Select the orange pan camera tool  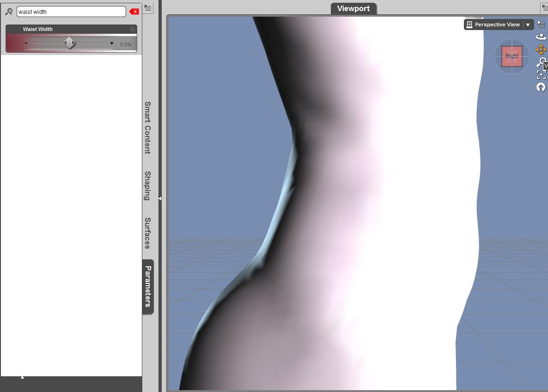(x=541, y=49)
